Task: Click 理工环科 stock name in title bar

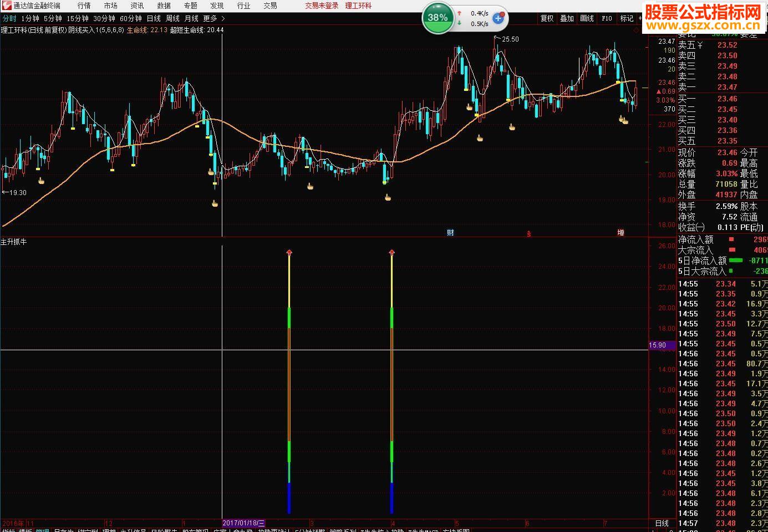Action: click(x=359, y=6)
